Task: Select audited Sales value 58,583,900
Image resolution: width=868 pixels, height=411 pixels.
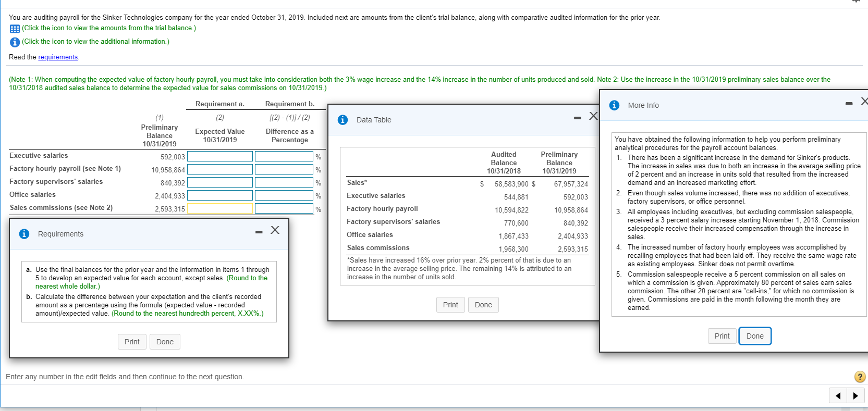Action: [511, 184]
